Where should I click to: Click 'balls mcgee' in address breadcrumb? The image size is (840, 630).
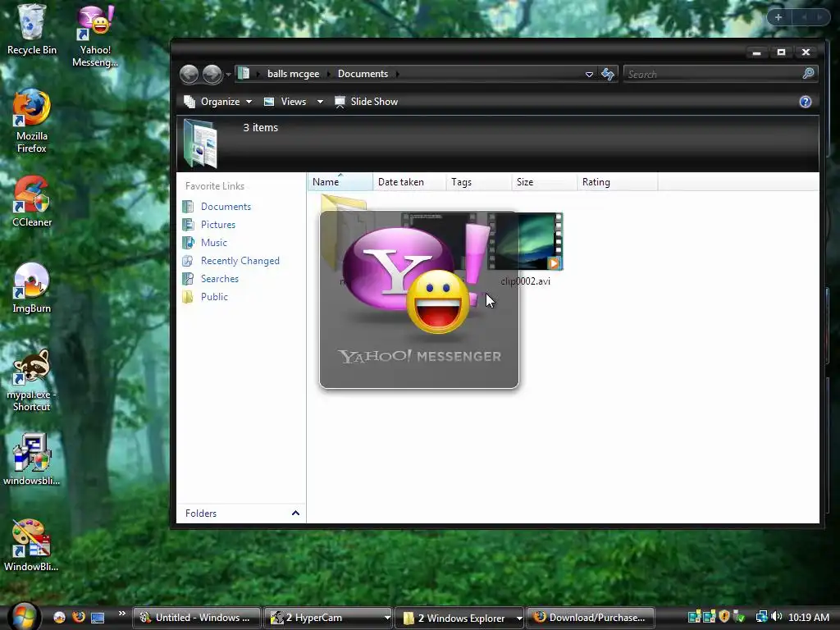[x=293, y=74]
